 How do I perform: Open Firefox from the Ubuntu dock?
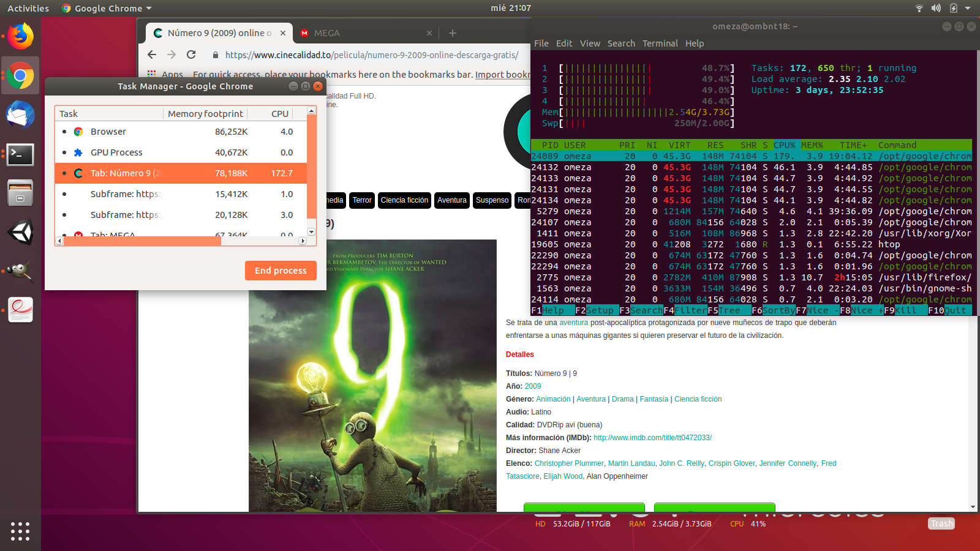pyautogui.click(x=20, y=36)
